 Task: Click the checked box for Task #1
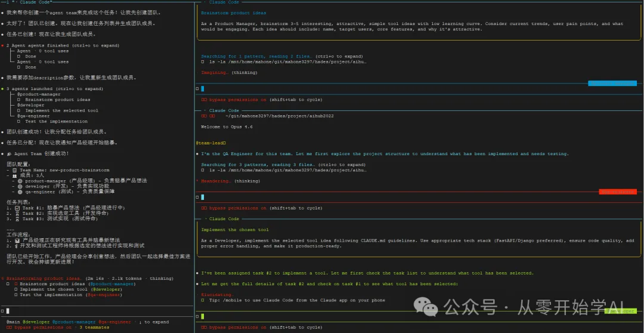tap(17, 208)
